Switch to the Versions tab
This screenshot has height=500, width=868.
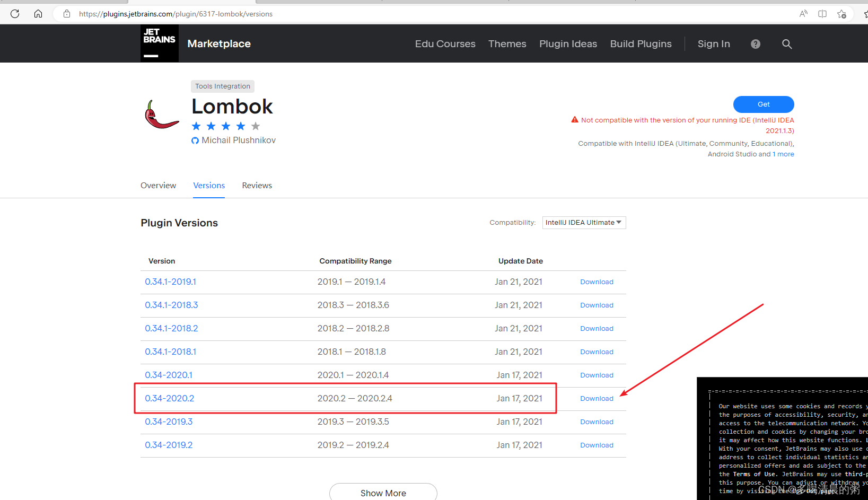point(209,186)
